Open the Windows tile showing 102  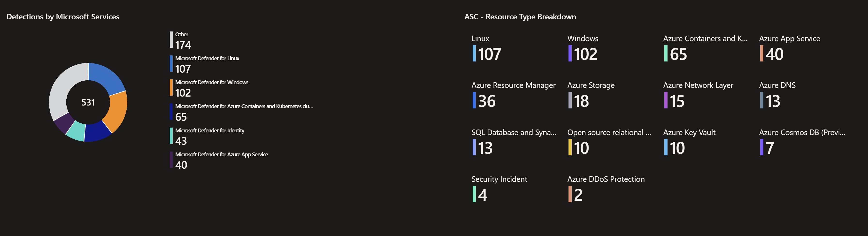(583, 48)
